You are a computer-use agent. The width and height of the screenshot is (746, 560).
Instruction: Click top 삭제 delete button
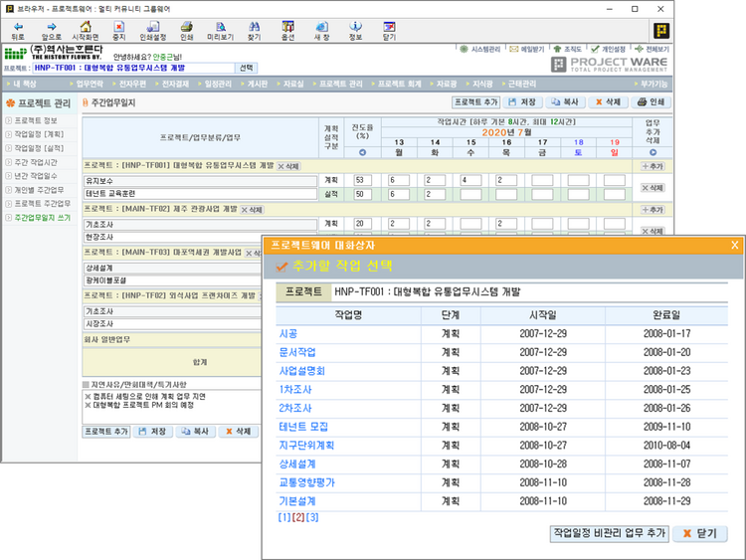pyautogui.click(x=608, y=102)
